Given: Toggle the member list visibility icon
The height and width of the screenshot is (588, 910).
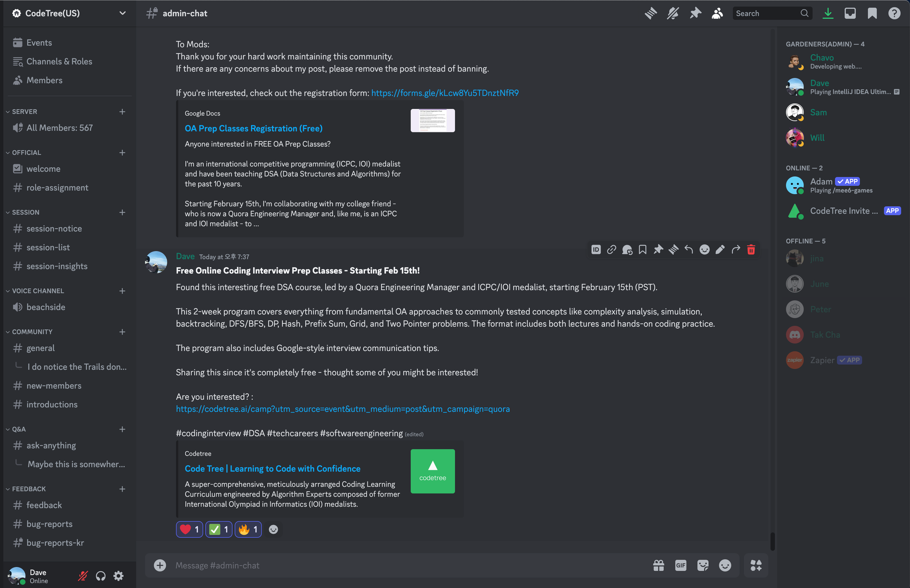Looking at the screenshot, I should 717,13.
